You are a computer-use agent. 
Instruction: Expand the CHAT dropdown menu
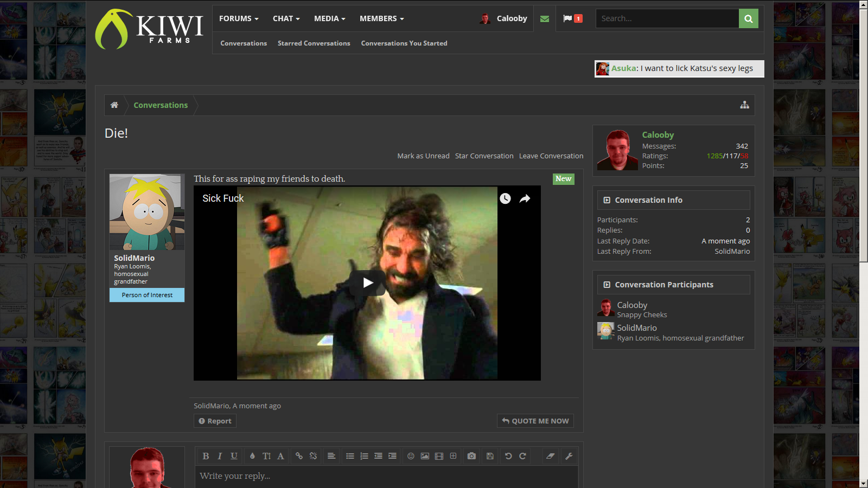coord(286,18)
